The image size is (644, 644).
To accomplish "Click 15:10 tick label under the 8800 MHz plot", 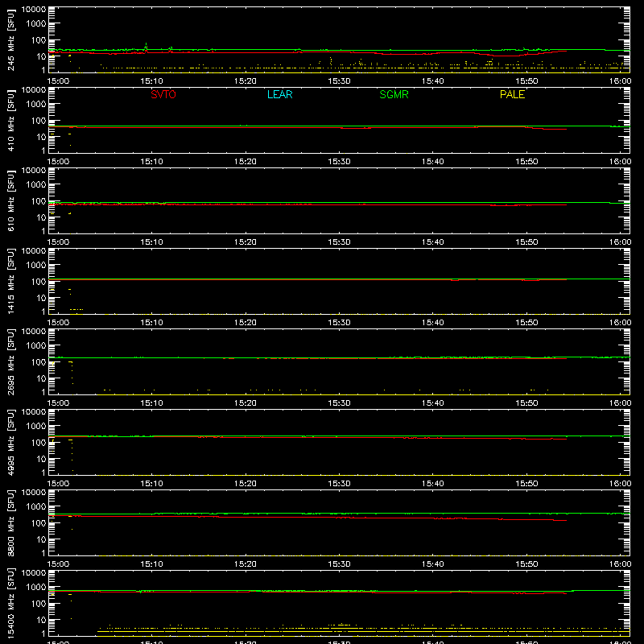I will tap(151, 564).
